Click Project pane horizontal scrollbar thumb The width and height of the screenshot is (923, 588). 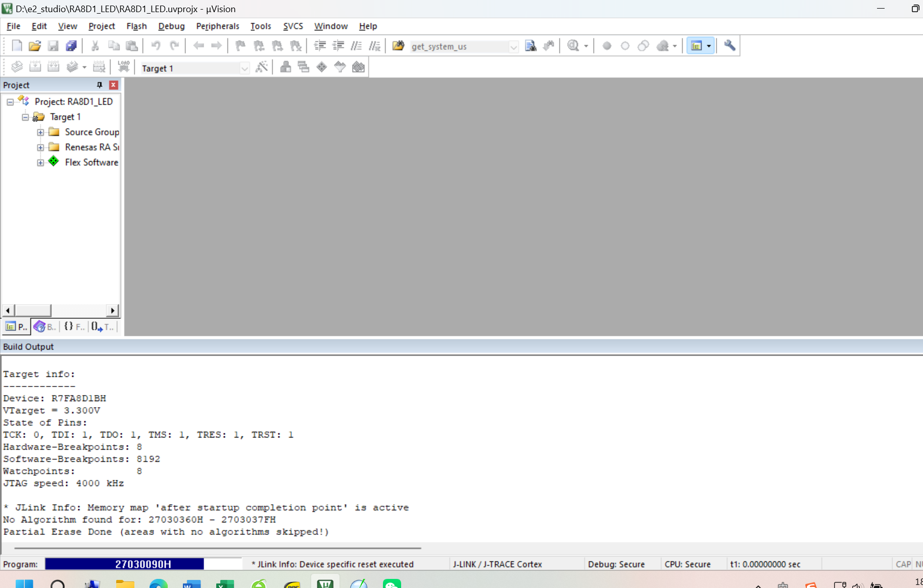(x=33, y=310)
